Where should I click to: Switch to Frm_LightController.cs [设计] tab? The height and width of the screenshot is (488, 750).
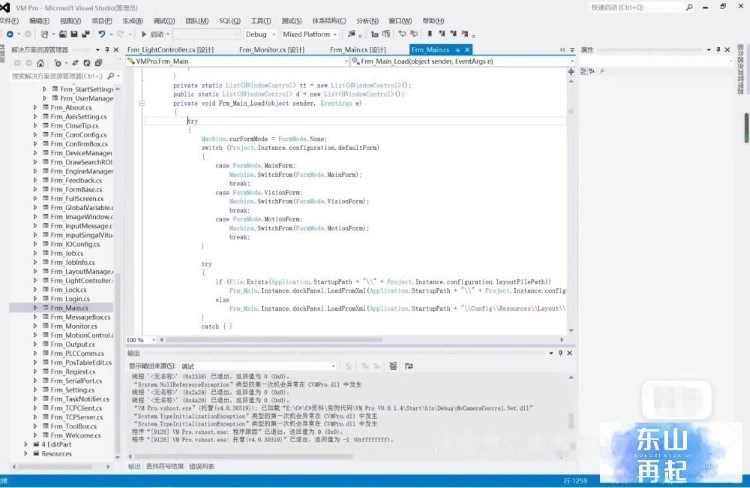(171, 50)
